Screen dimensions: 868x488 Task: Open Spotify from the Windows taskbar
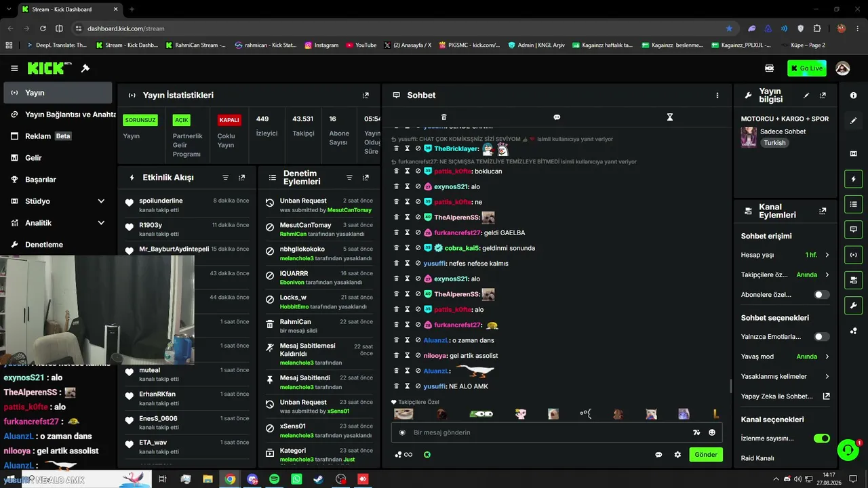(x=274, y=479)
